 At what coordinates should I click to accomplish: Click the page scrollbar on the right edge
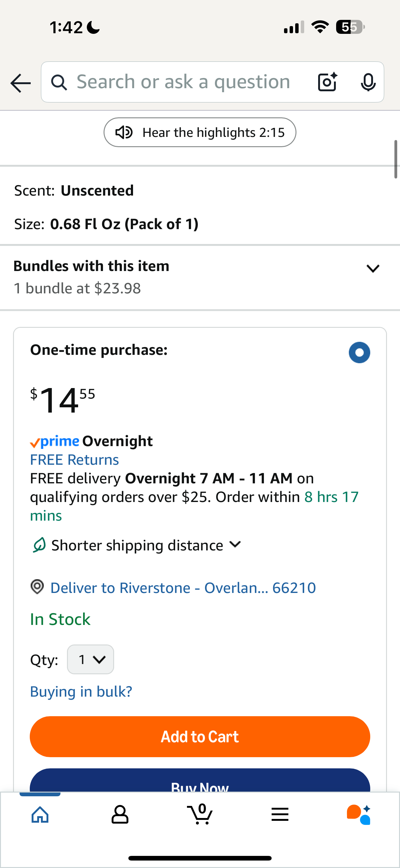pyautogui.click(x=396, y=159)
